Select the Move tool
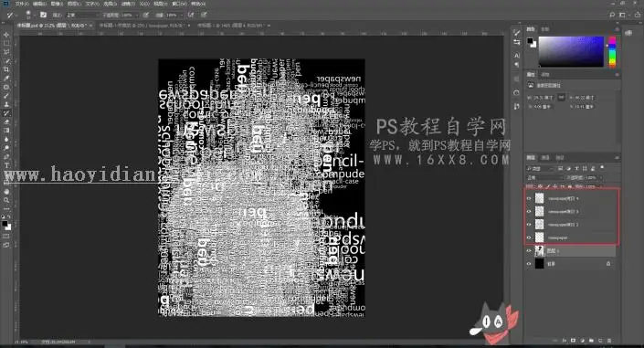 click(x=6, y=35)
